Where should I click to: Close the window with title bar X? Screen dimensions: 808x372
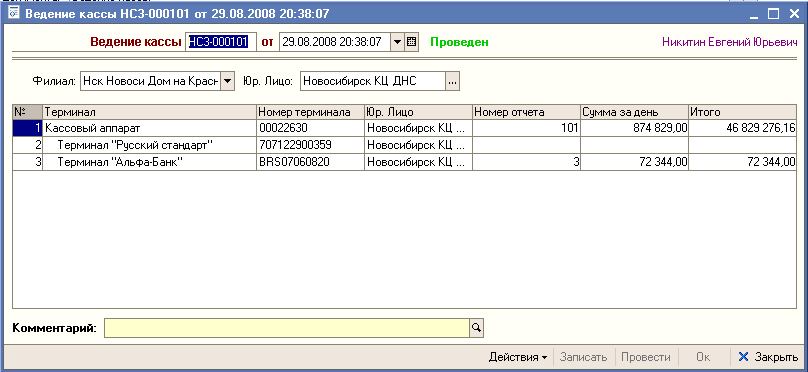[x=794, y=14]
